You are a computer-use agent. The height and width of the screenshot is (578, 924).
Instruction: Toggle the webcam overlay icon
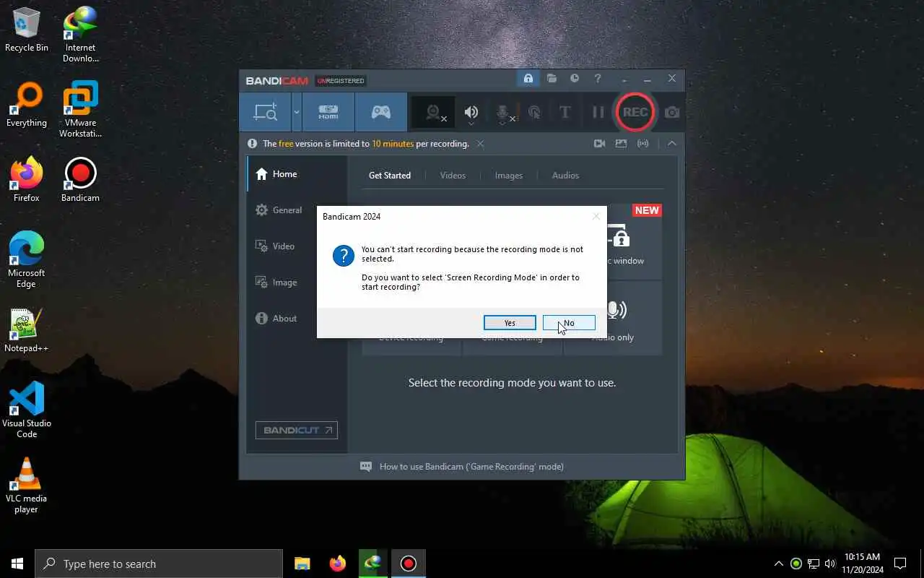coord(434,112)
